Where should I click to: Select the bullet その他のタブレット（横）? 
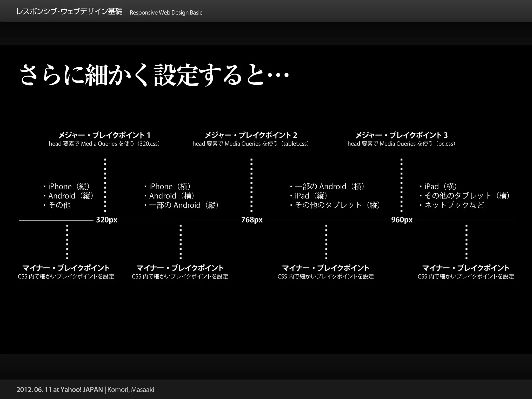(x=465, y=196)
